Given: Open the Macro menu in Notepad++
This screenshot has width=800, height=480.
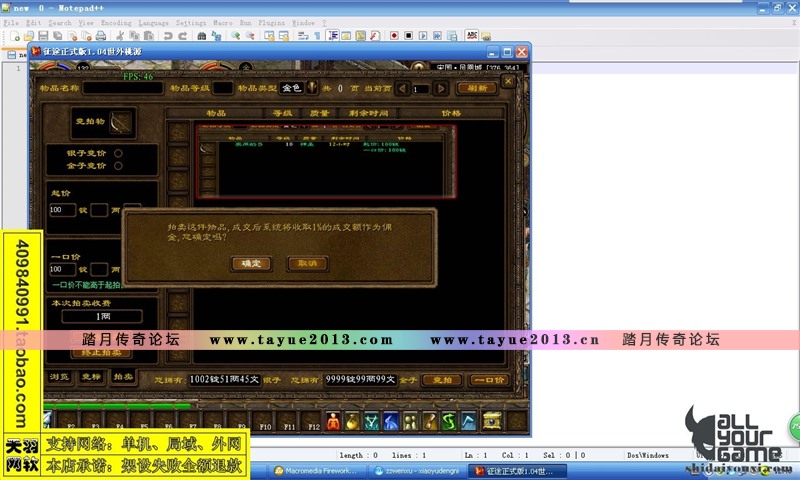Looking at the screenshot, I should click(x=222, y=23).
